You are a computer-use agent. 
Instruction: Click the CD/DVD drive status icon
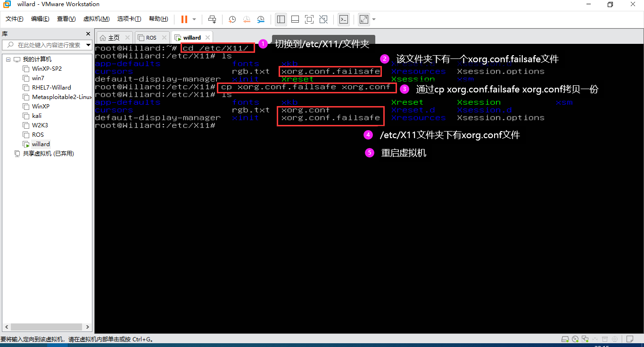[x=575, y=339]
